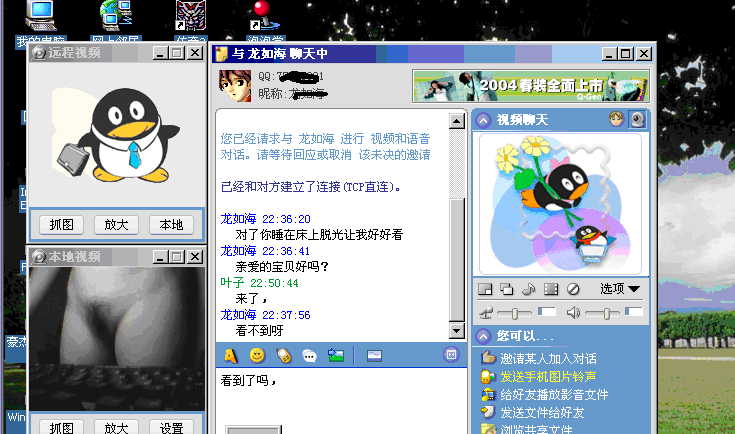Open the smiley emoticon picker
Viewport: 735px width, 434px height.
[257, 356]
